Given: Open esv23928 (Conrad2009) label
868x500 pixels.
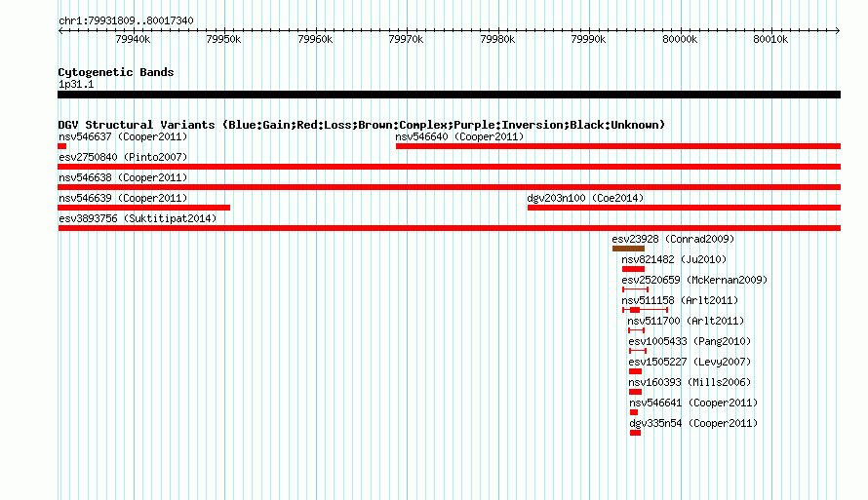Looking at the screenshot, I should coord(673,239).
